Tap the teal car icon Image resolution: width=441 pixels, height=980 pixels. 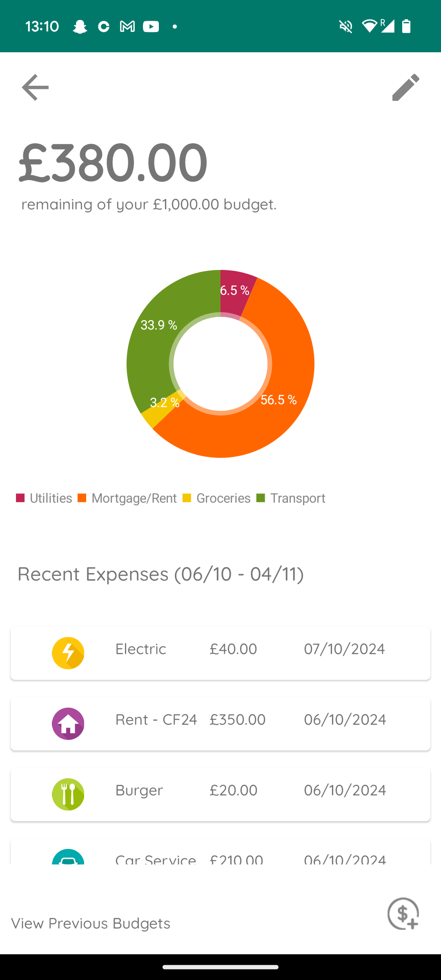[68, 857]
